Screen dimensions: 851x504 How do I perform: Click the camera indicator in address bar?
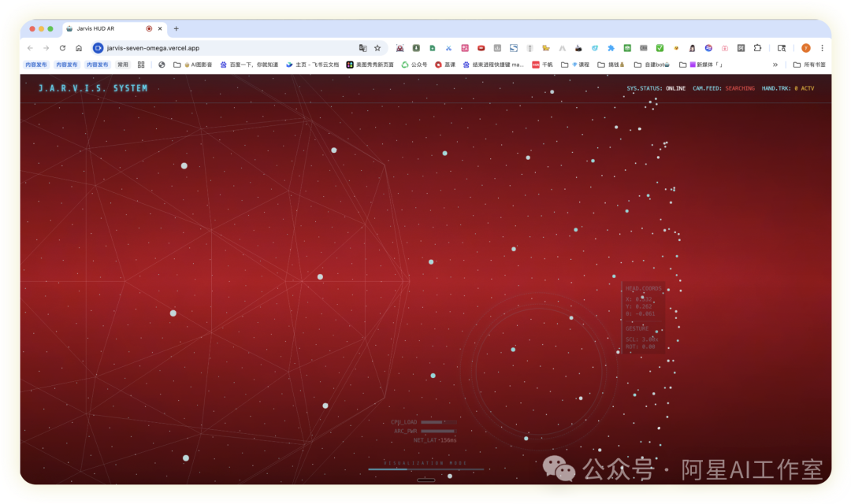(98, 48)
